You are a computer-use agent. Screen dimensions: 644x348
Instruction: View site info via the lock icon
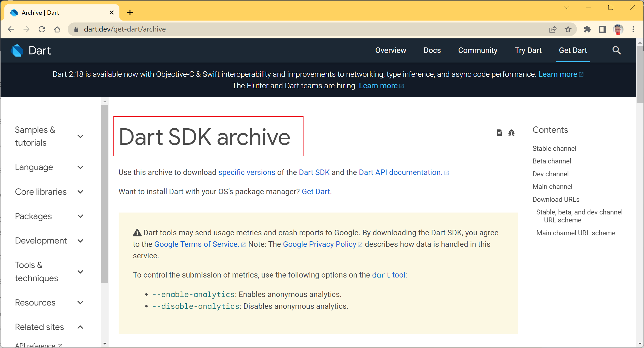pyautogui.click(x=76, y=29)
